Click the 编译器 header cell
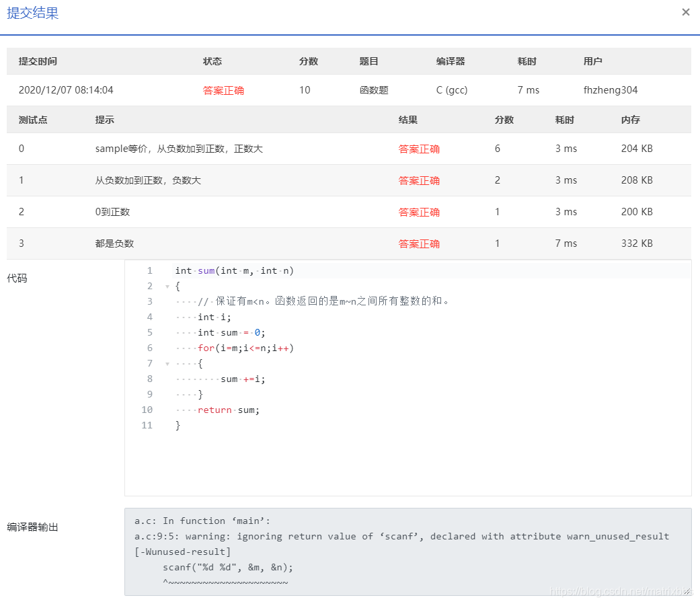700x604 pixels. (x=451, y=61)
